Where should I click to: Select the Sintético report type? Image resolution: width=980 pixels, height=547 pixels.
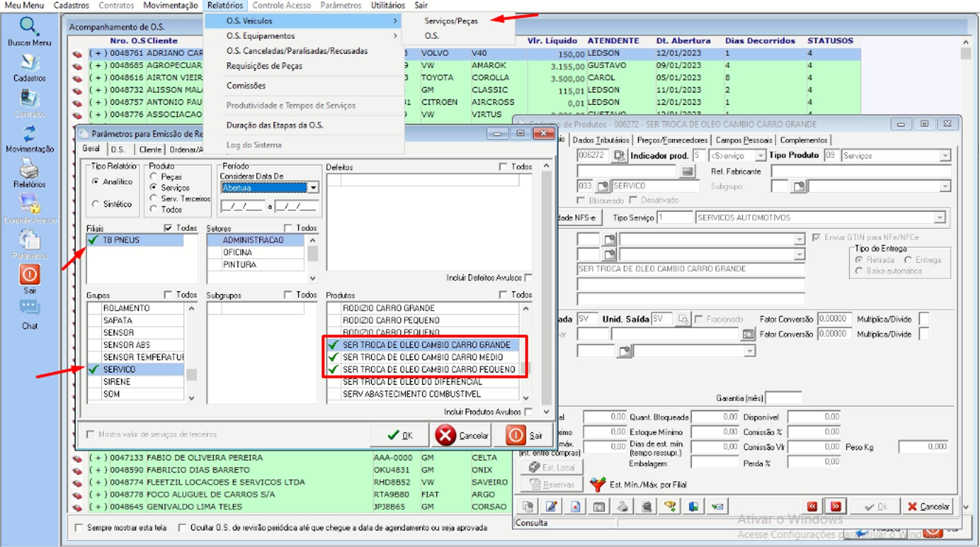[x=96, y=204]
